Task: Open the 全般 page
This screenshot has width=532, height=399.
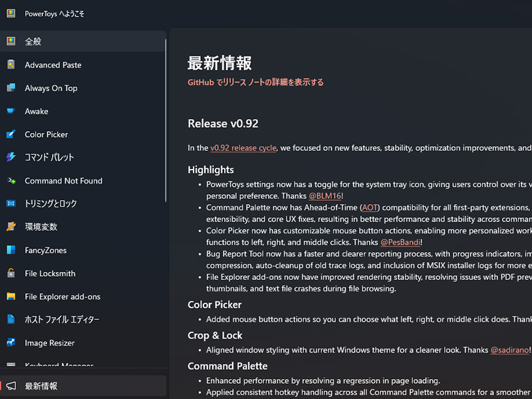Action: tap(83, 41)
